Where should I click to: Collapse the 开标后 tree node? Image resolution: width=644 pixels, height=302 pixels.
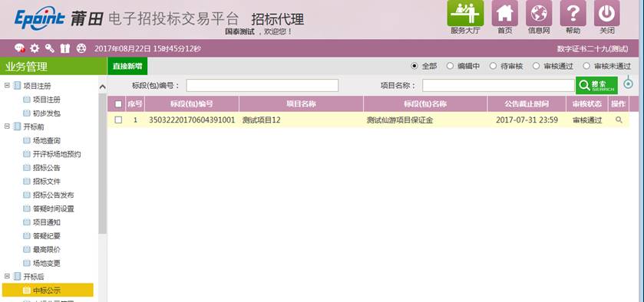click(7, 277)
